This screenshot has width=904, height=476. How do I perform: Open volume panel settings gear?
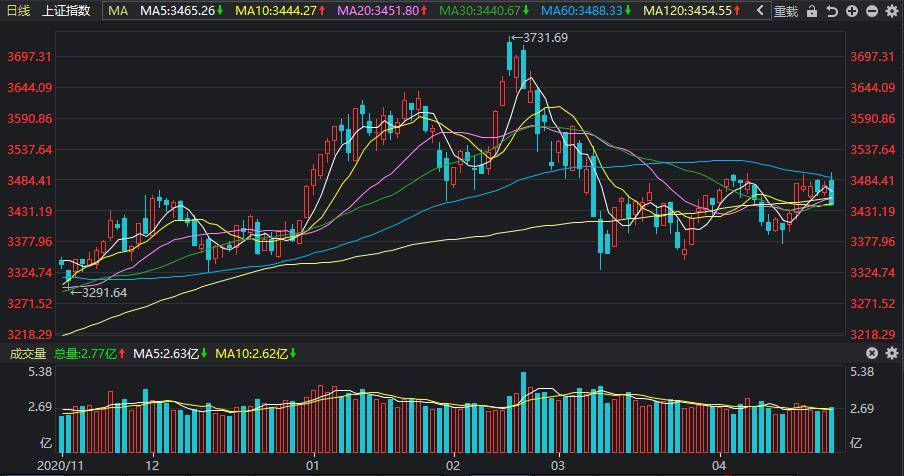tap(892, 353)
